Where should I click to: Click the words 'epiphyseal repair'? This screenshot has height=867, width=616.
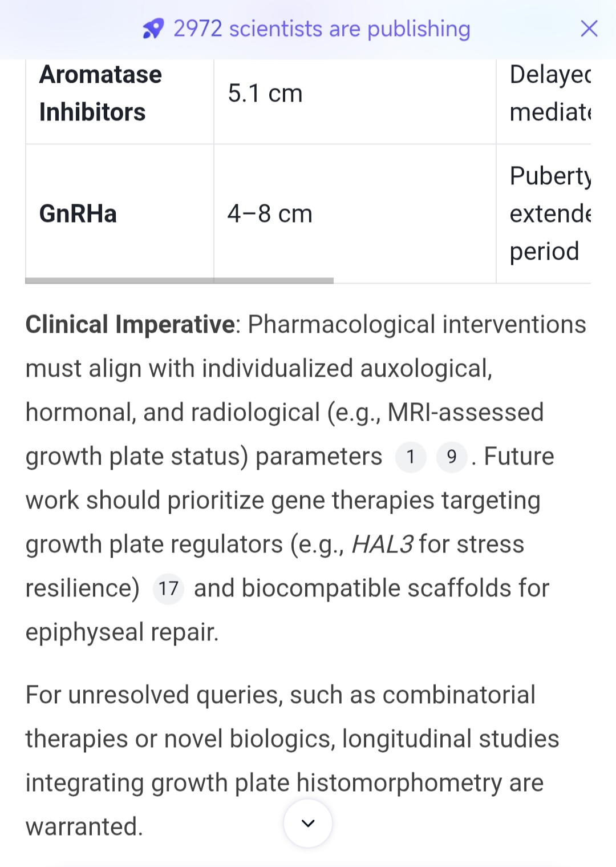click(122, 632)
